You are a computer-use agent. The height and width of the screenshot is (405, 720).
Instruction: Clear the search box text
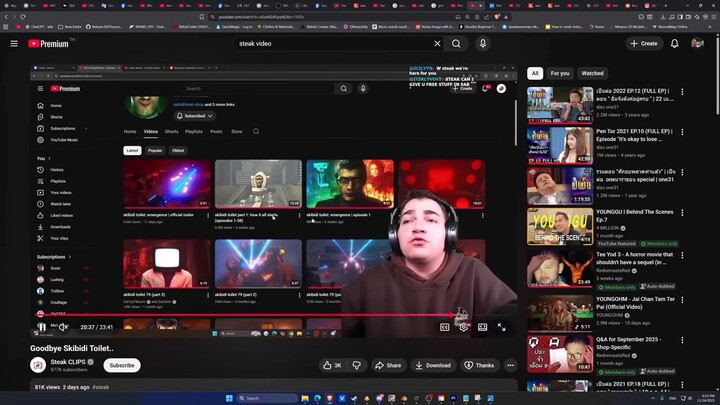coord(437,44)
